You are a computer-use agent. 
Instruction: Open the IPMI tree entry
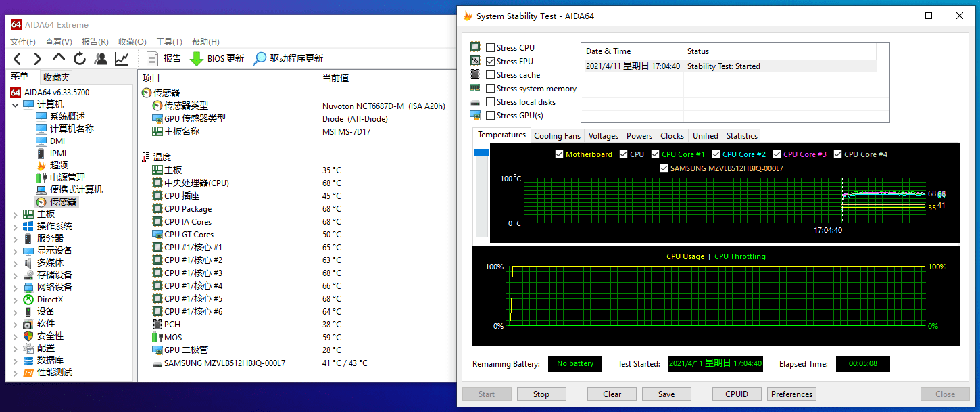tap(58, 153)
